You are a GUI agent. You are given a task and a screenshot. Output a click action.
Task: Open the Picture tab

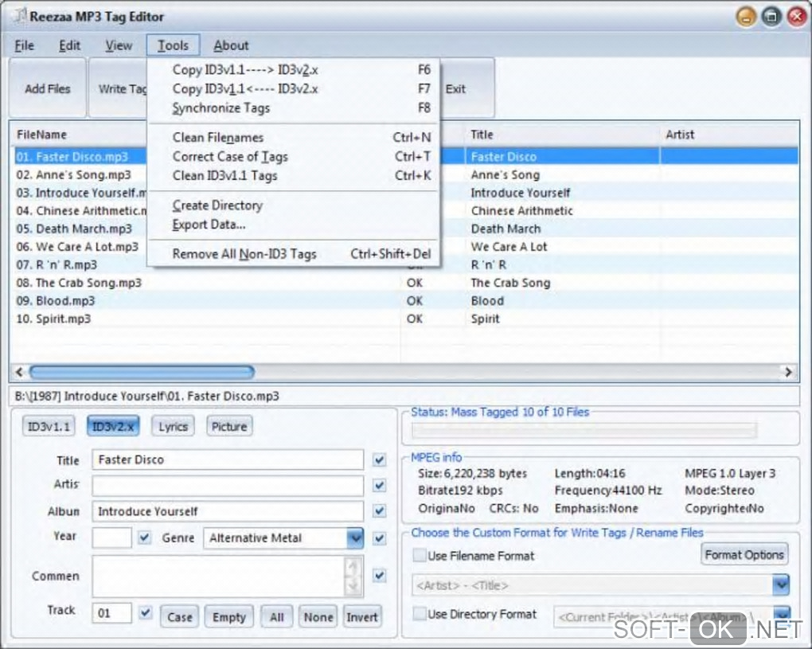(x=229, y=427)
